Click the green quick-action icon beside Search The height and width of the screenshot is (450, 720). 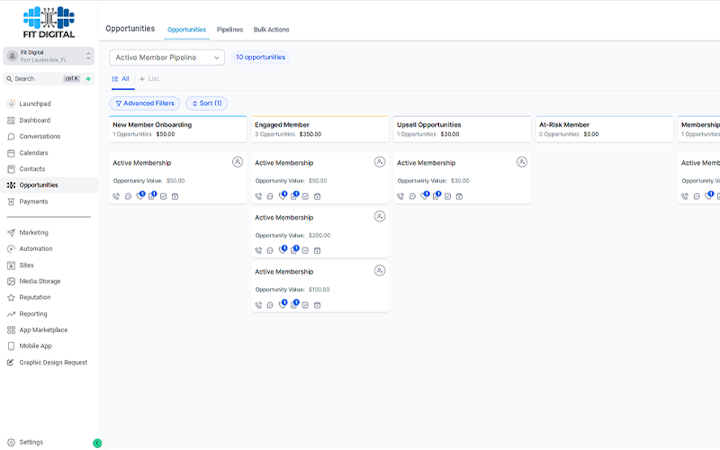88,78
